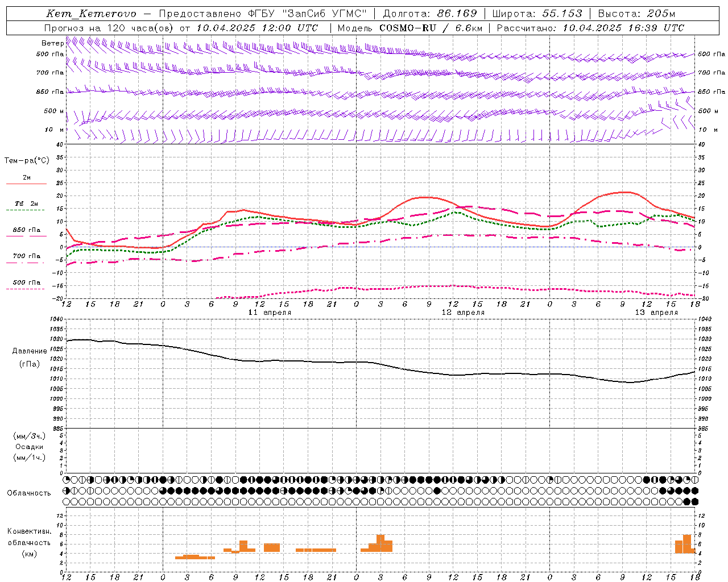The width and height of the screenshot is (728, 582).
Task: Click the '12 апреля' date label
Action: click(463, 313)
